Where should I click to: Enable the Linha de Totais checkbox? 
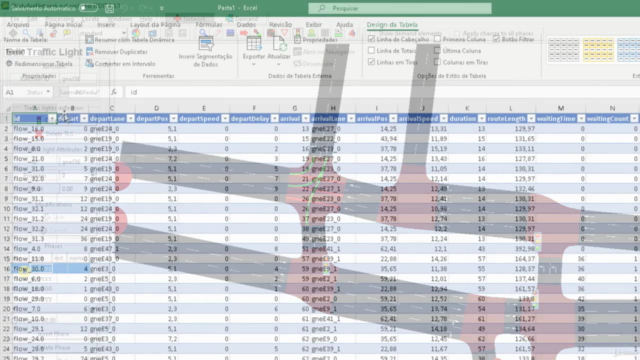(371, 51)
